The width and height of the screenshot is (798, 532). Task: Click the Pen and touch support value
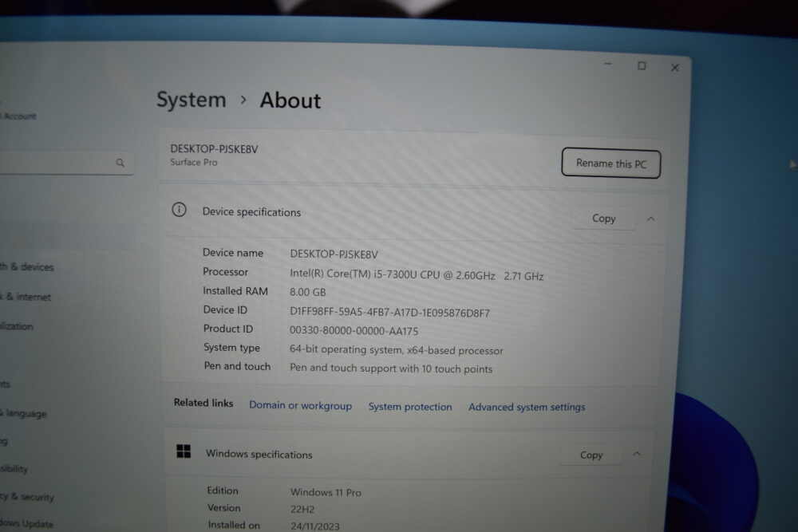pyautogui.click(x=391, y=368)
